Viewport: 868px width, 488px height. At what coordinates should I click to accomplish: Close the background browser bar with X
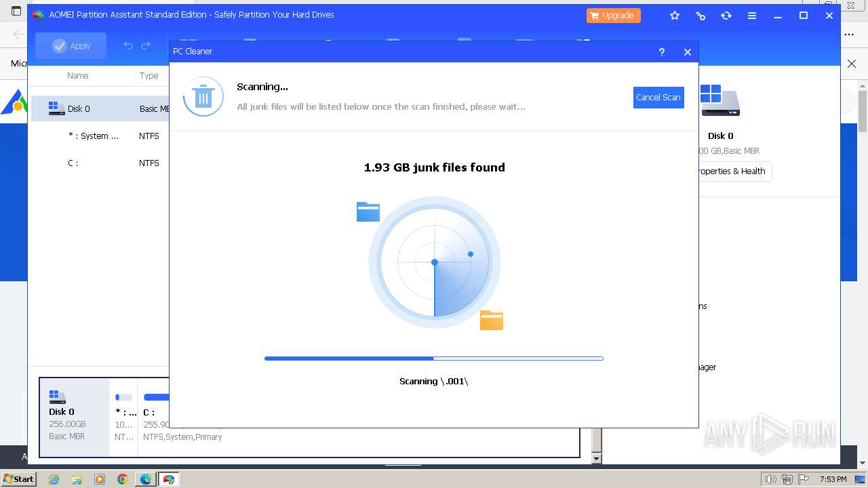(852, 64)
